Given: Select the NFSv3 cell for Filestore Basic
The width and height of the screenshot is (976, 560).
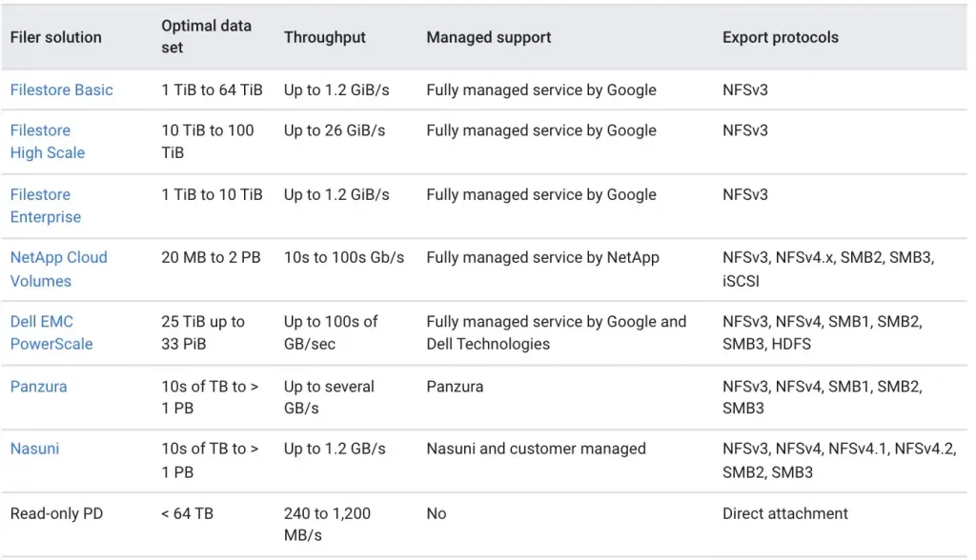Looking at the screenshot, I should (742, 90).
